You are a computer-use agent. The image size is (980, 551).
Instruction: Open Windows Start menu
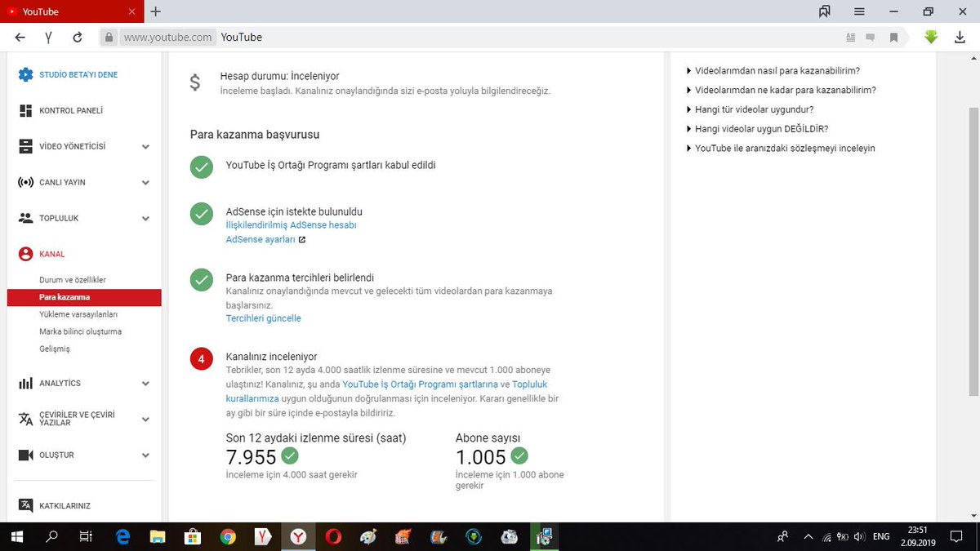(x=16, y=536)
